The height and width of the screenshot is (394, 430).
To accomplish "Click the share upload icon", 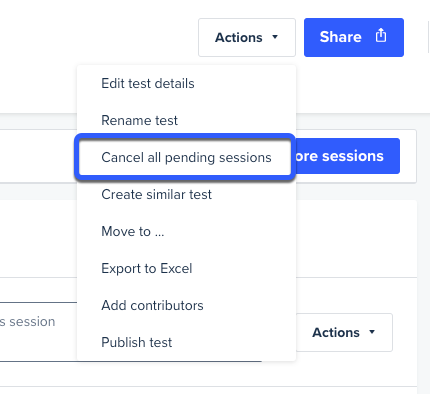I will (x=381, y=35).
